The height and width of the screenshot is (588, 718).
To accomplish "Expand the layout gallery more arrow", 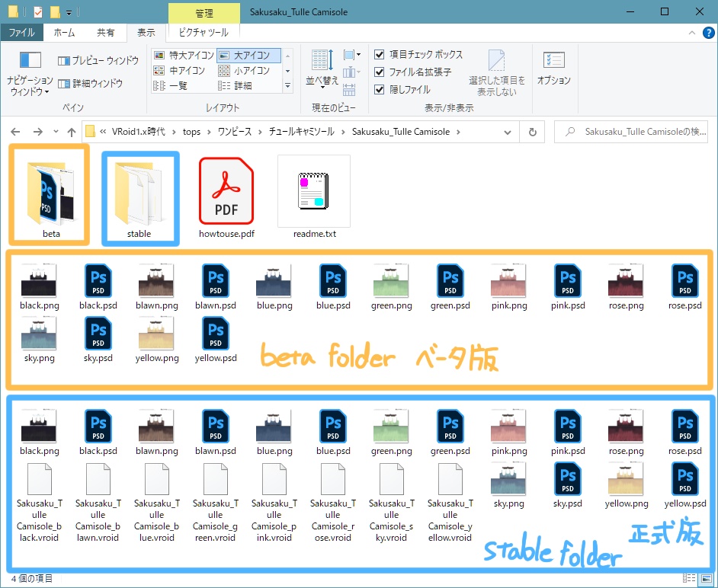I will (287, 85).
